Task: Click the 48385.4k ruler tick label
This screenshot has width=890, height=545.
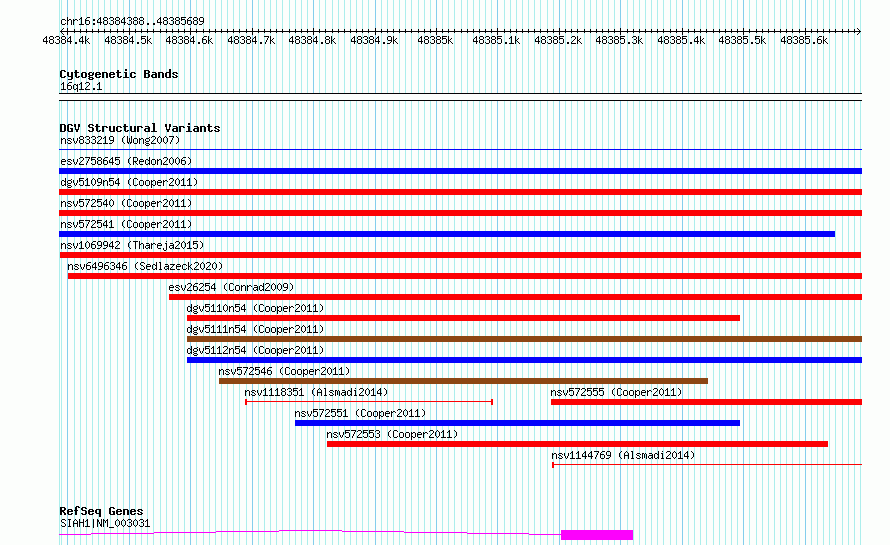Action: click(x=681, y=40)
